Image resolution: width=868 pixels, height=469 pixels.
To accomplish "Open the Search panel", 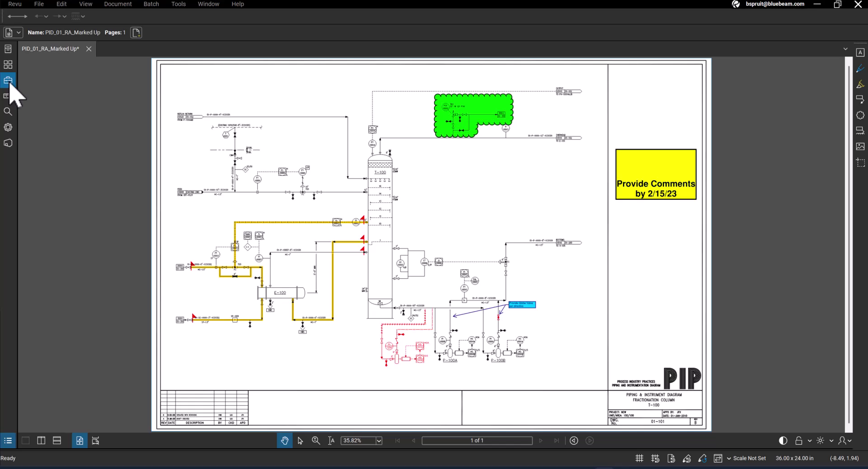I will point(8,112).
